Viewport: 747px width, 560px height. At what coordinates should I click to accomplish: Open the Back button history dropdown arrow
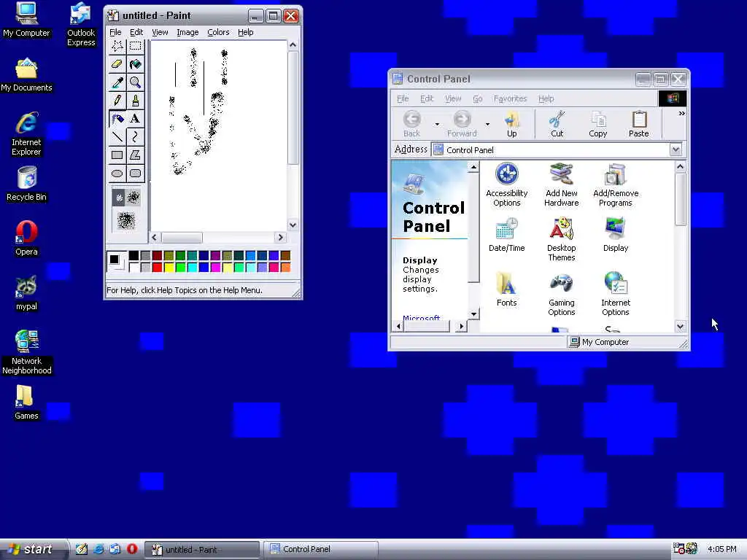(x=437, y=124)
